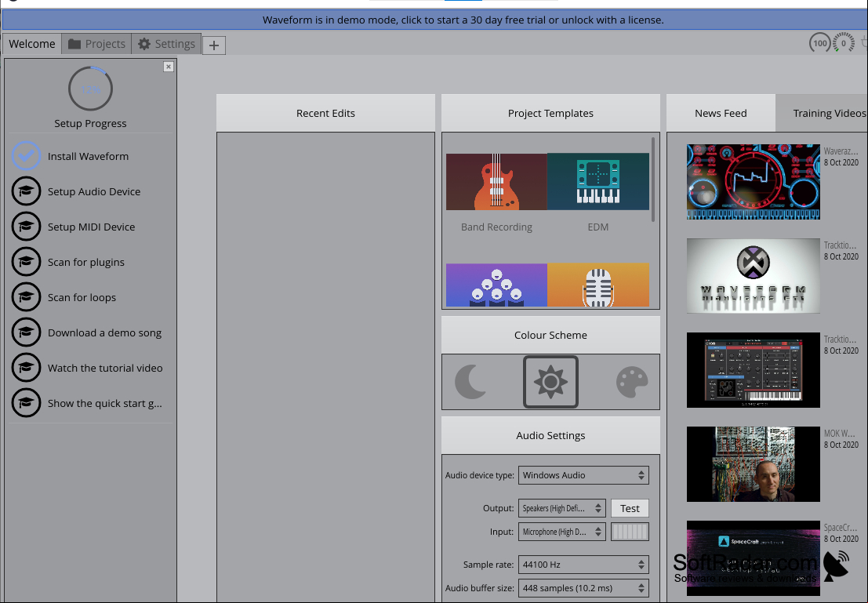
Task: Open the MOK W... news thumbnail
Action: (x=754, y=464)
